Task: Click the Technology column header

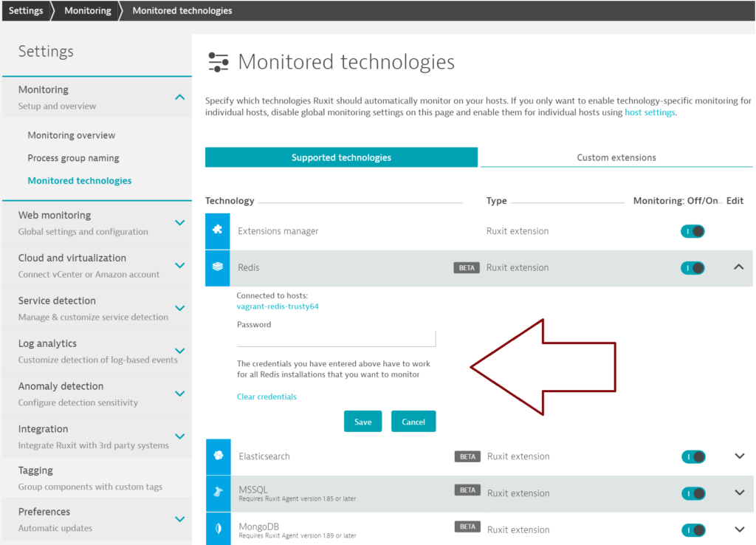Action: pyautogui.click(x=230, y=201)
